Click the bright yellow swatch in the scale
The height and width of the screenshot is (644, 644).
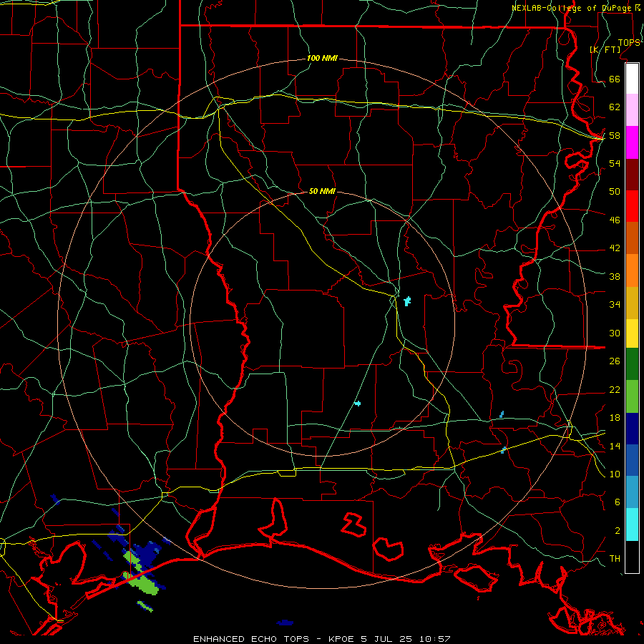tap(632, 333)
